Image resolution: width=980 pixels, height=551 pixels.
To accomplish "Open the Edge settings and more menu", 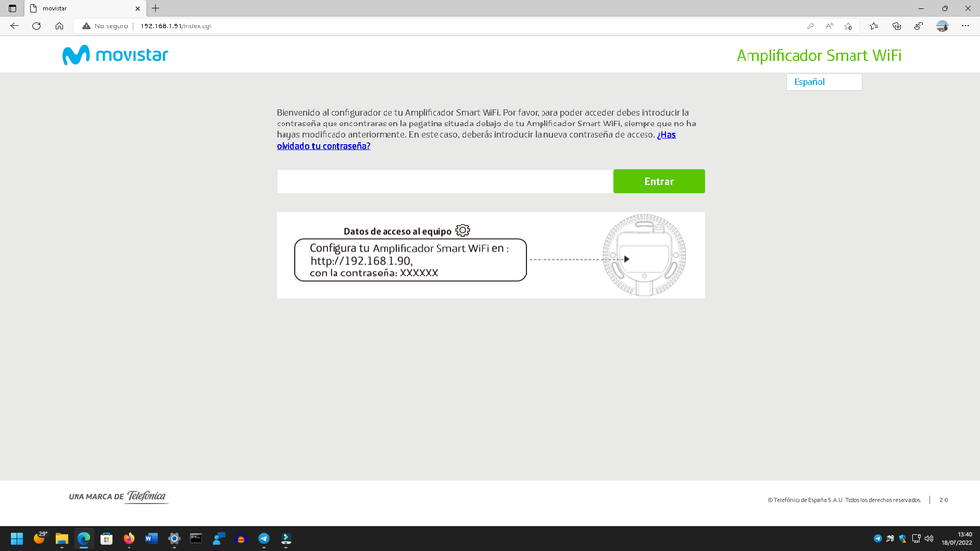I will (x=965, y=26).
